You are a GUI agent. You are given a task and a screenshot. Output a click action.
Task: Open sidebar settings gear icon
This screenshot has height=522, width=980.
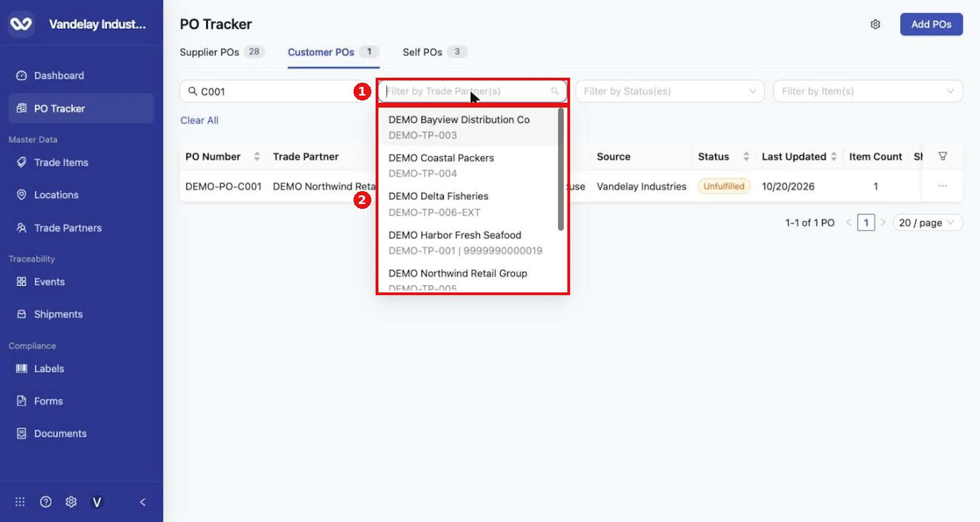point(71,502)
